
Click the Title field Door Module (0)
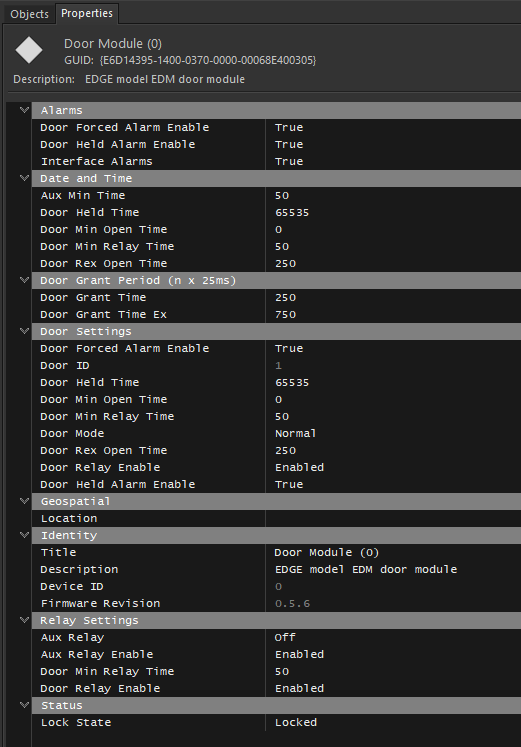click(x=393, y=552)
